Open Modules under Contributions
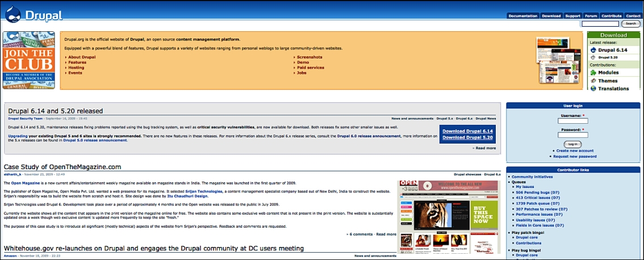Screen dimensions: 644x260 coord(608,72)
